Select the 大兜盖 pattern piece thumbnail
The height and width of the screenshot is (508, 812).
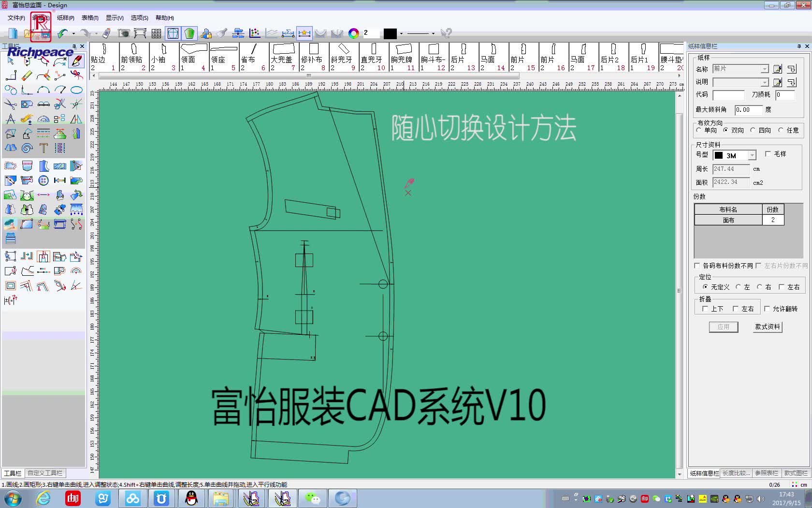click(284, 57)
